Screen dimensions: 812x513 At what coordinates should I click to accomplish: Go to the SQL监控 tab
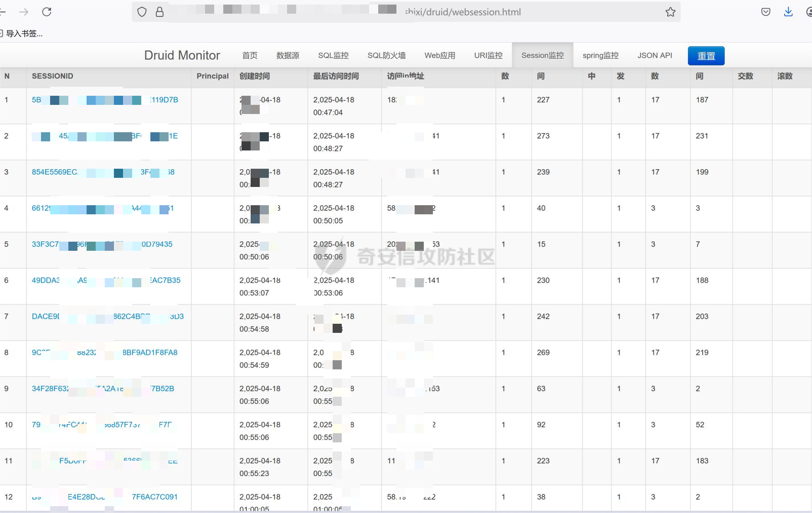pos(333,55)
